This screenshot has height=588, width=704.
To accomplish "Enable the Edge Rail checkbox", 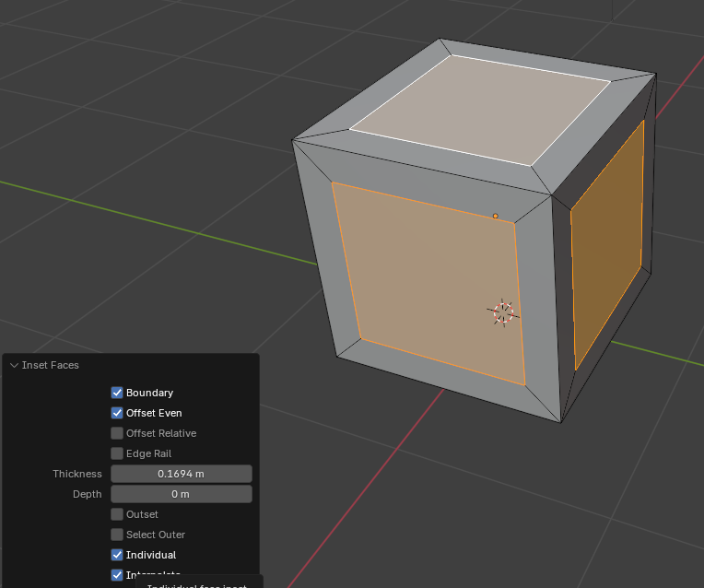I will pyautogui.click(x=117, y=453).
